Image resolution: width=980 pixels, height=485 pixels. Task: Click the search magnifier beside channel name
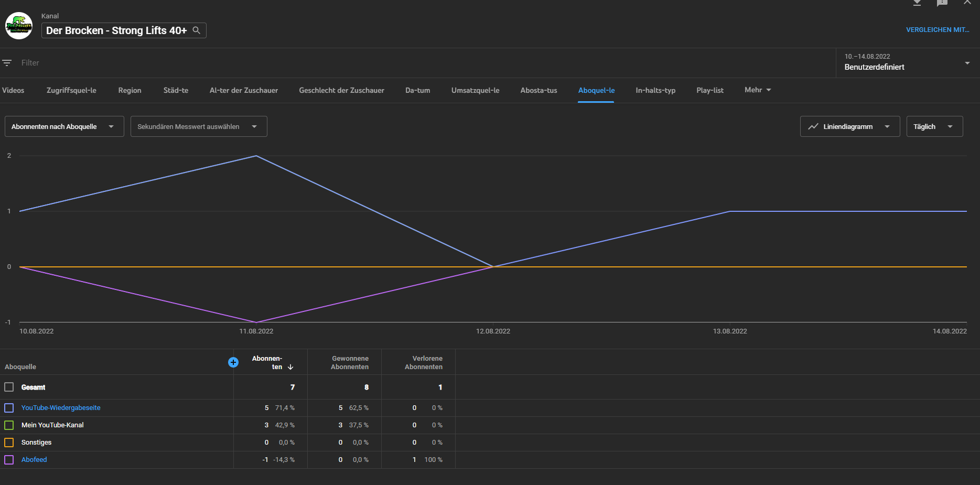197,30
